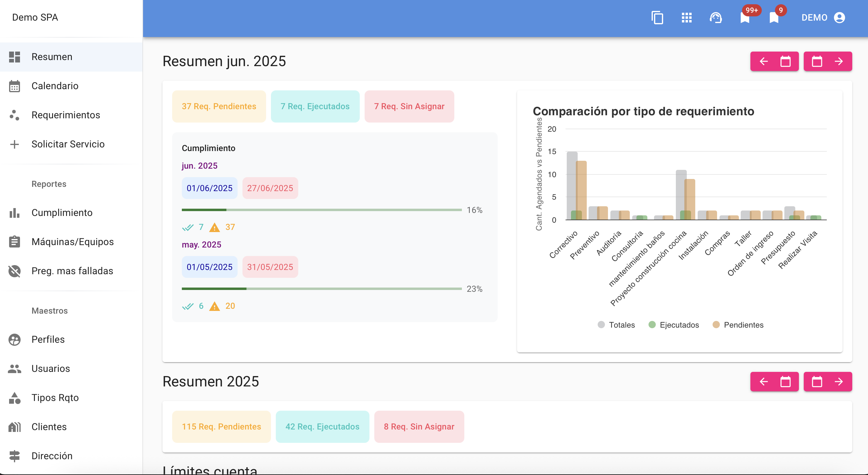Toggle Totales series in chart legend
The image size is (868, 475).
(x=616, y=325)
